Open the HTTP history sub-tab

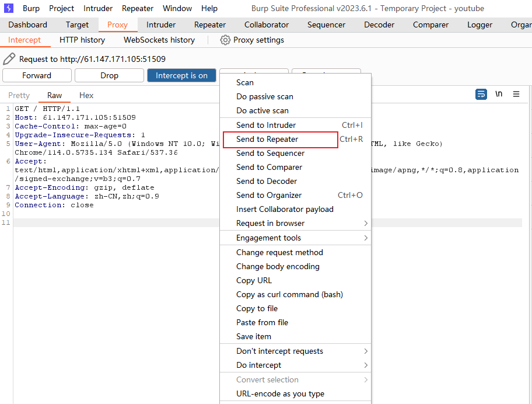tap(82, 40)
